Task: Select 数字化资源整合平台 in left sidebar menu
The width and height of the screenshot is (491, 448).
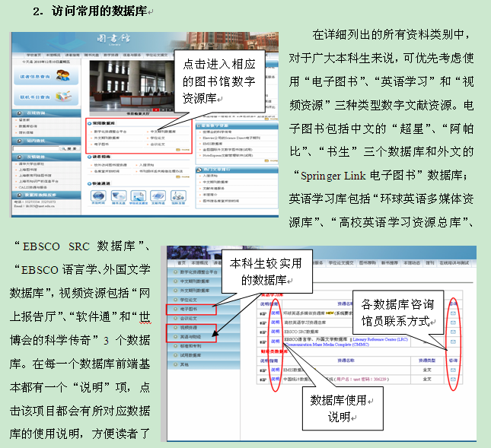Action: point(199,272)
